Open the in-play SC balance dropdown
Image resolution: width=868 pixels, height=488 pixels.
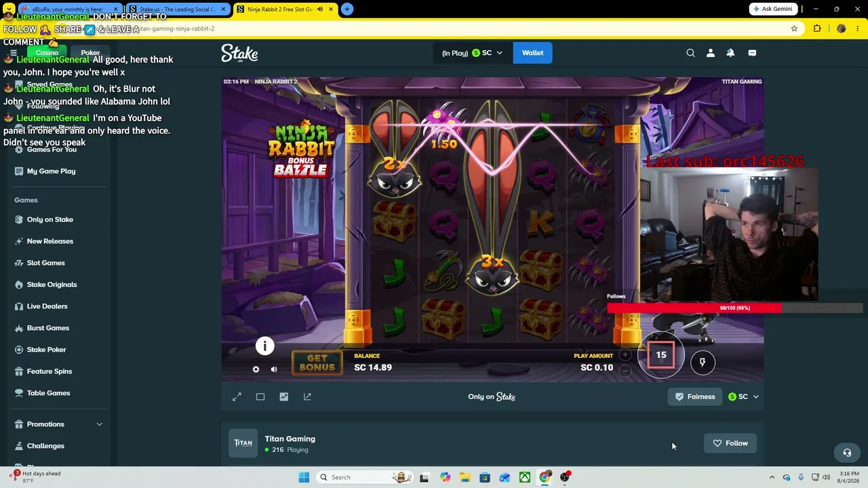point(472,53)
